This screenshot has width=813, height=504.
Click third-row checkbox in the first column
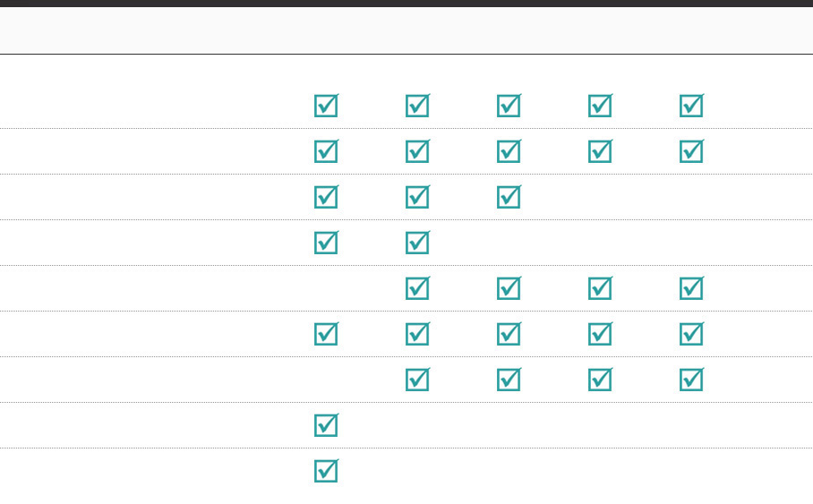[326, 198]
